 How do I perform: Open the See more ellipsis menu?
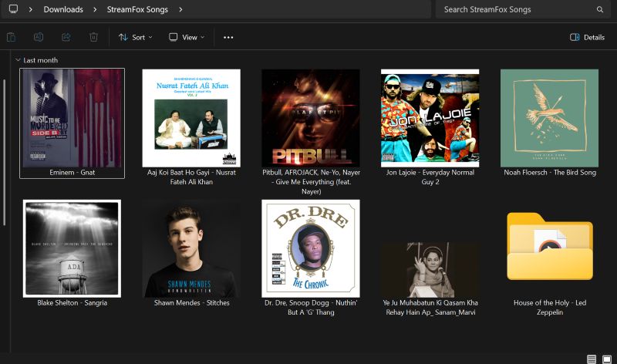228,37
